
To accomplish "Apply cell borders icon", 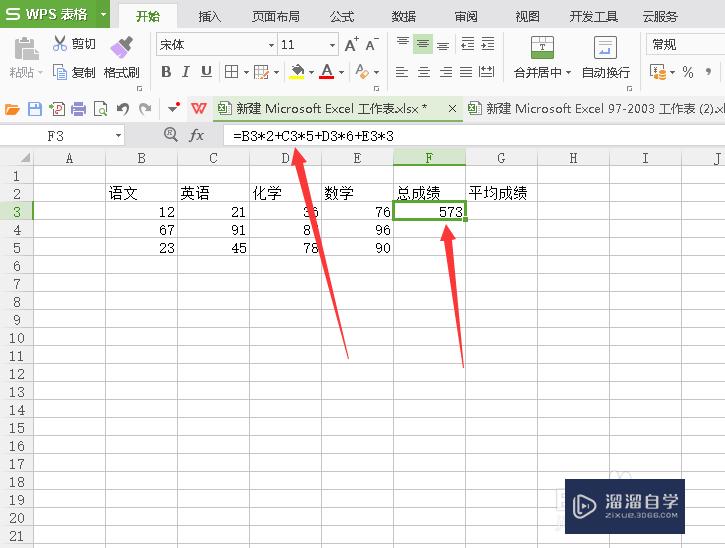I will tap(231, 72).
